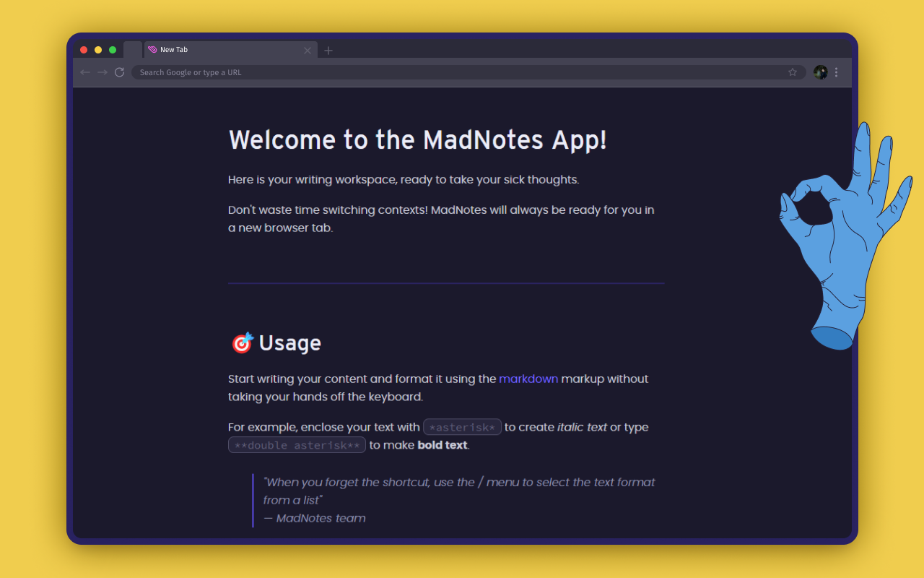
Task: Click the **double asterisk** code snippet
Action: (296, 444)
